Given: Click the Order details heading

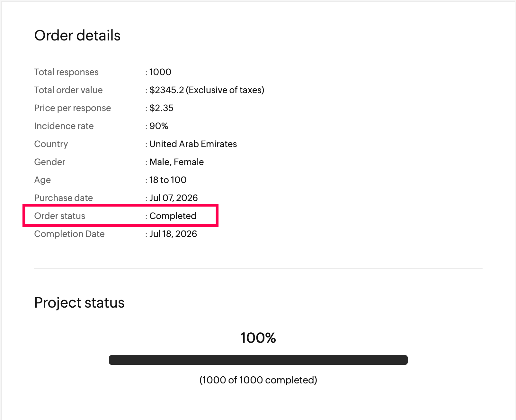Looking at the screenshot, I should 77,35.
